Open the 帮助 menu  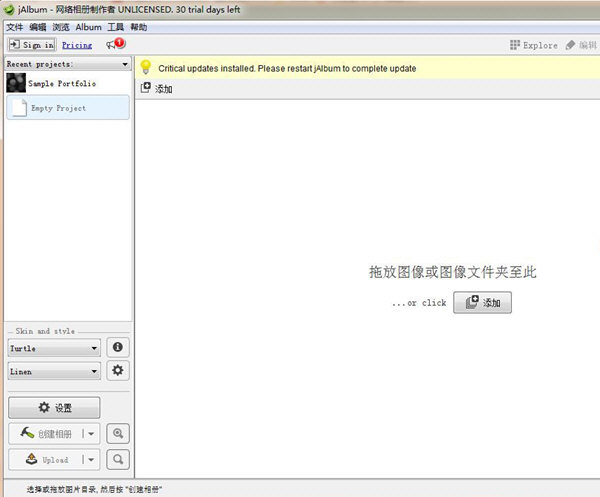[139, 27]
